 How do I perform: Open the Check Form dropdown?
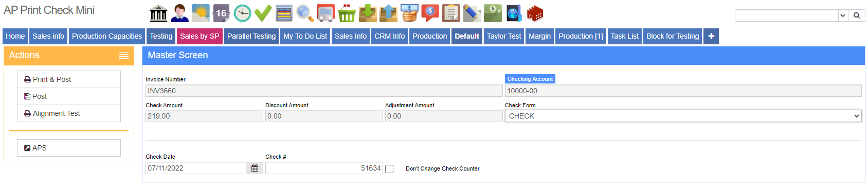pos(683,116)
